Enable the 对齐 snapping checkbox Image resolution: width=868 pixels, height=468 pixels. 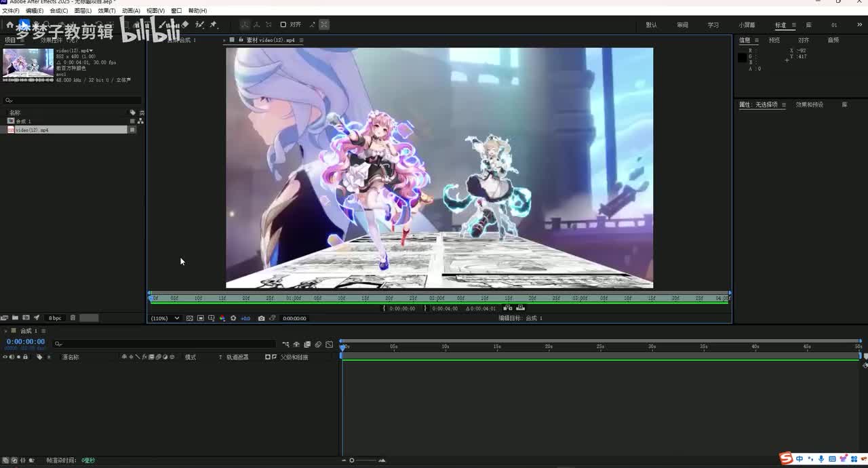click(x=283, y=24)
